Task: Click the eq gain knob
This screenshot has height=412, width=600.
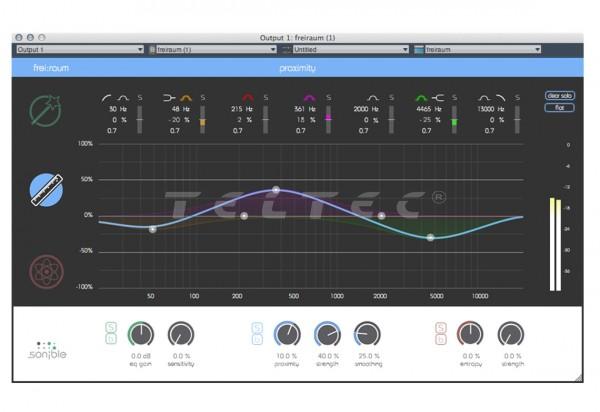Action: (141, 335)
